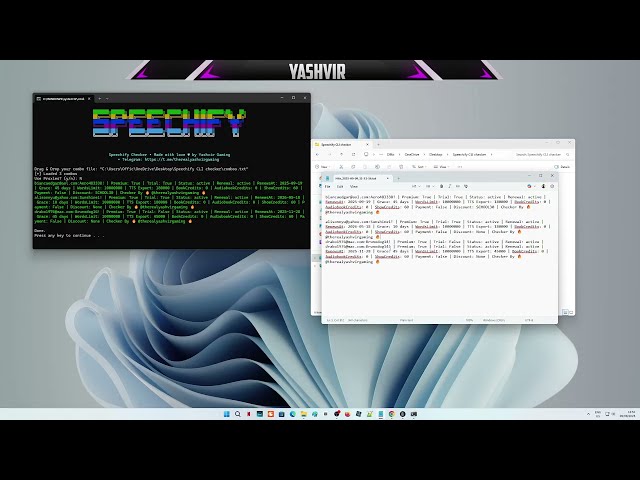This screenshot has width=640, height=480.
Task: Click the Copy icon in File Explorer toolbar
Action: [353, 167]
